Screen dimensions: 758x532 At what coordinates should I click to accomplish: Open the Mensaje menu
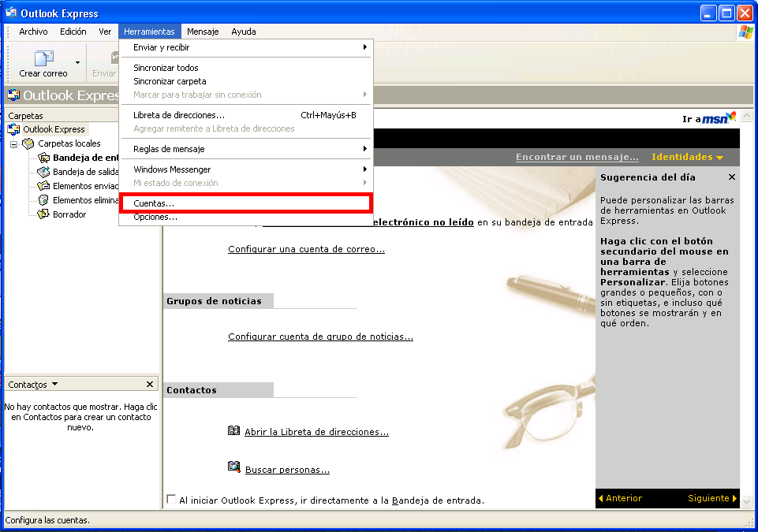203,32
